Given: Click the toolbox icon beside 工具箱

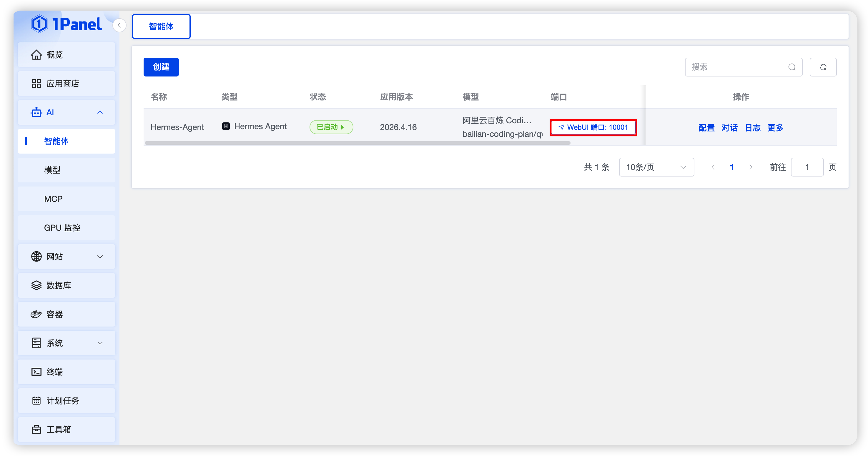Looking at the screenshot, I should click(x=36, y=429).
